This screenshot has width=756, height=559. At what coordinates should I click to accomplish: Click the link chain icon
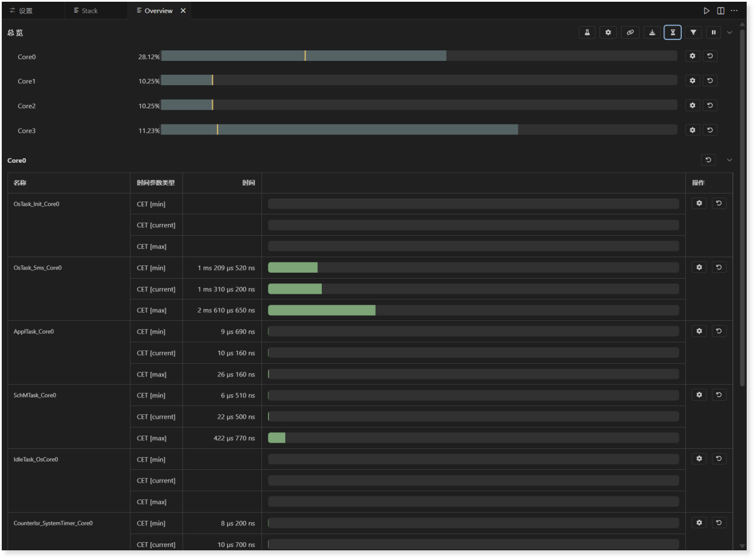pos(630,32)
